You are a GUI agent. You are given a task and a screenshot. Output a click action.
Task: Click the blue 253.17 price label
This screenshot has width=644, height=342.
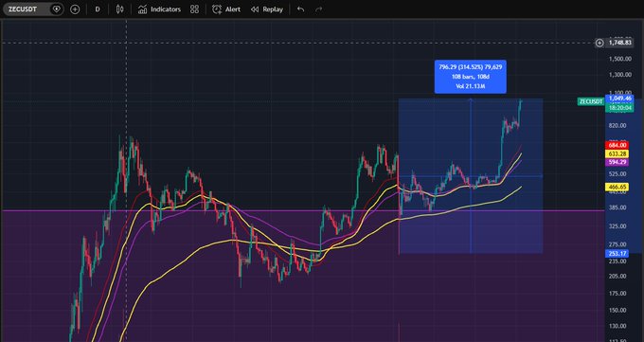tap(617, 254)
